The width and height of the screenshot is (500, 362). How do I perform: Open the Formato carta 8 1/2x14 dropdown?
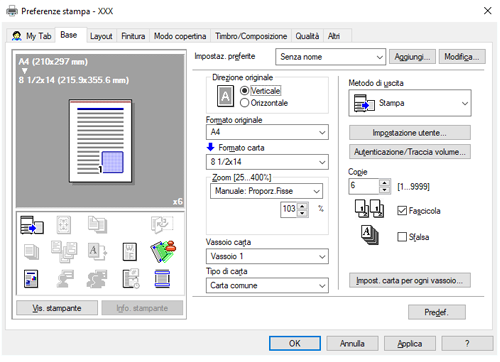click(267, 162)
